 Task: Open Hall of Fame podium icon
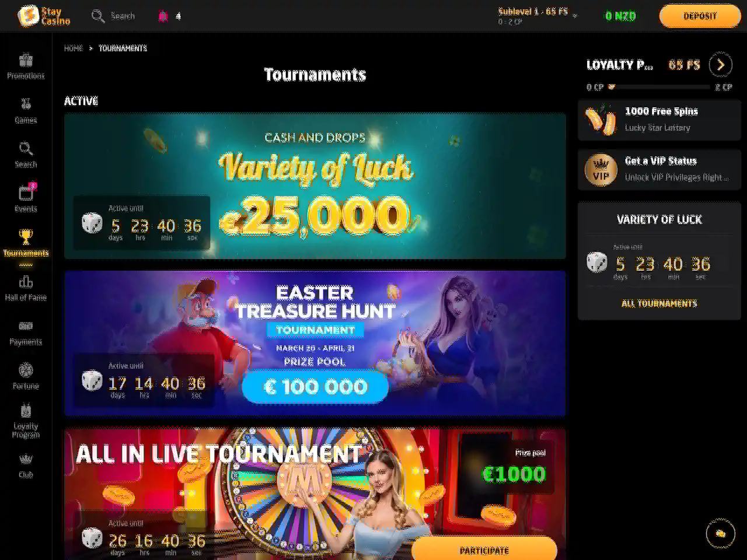click(26, 282)
